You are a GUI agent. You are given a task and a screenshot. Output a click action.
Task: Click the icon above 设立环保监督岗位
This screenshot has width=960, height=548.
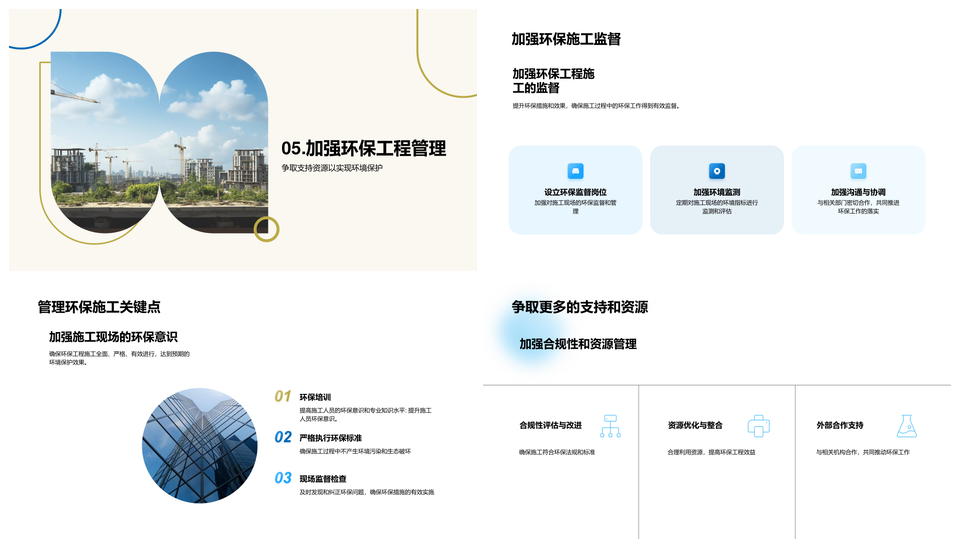point(575,171)
